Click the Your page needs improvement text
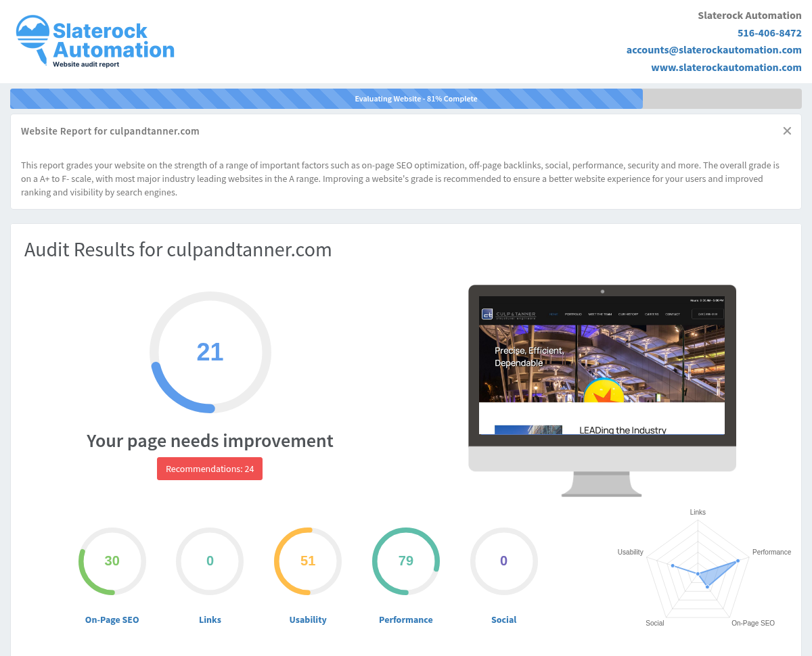The height and width of the screenshot is (656, 812). (210, 440)
